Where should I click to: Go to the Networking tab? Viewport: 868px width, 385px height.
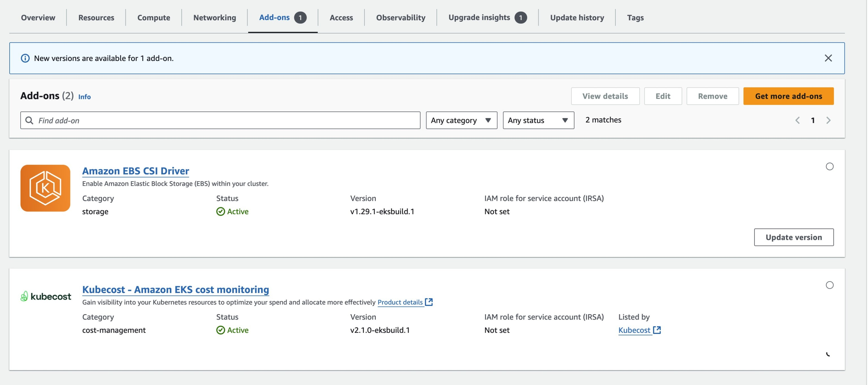tap(214, 17)
